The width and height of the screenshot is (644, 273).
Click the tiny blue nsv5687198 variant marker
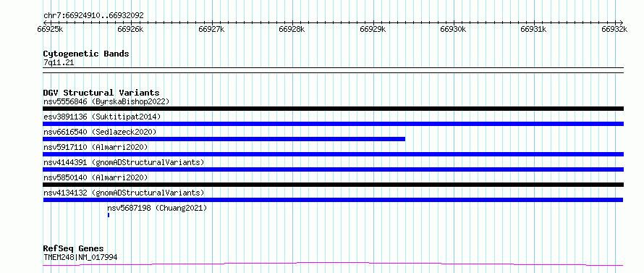pos(109,215)
